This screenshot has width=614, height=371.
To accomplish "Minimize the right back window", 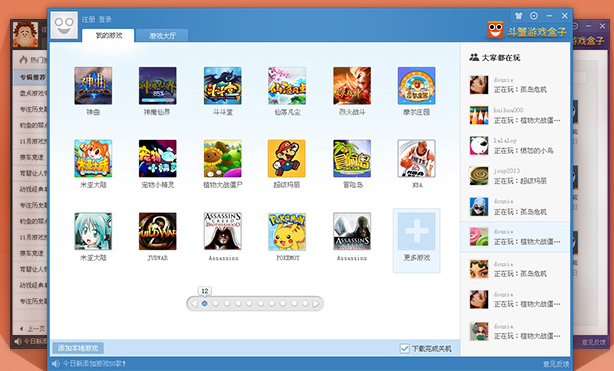I will point(588,26).
